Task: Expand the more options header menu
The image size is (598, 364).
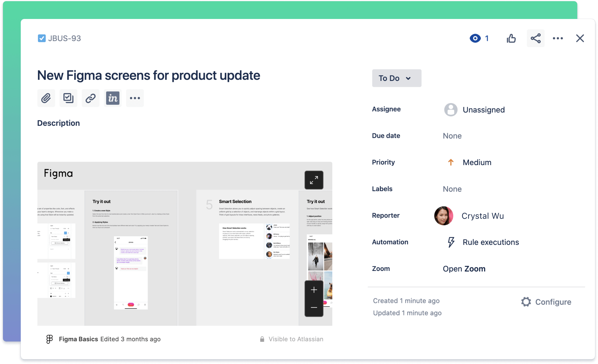Action: pyautogui.click(x=558, y=39)
